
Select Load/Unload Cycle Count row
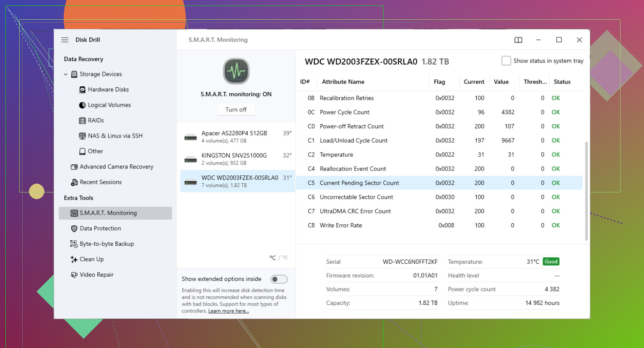point(439,140)
